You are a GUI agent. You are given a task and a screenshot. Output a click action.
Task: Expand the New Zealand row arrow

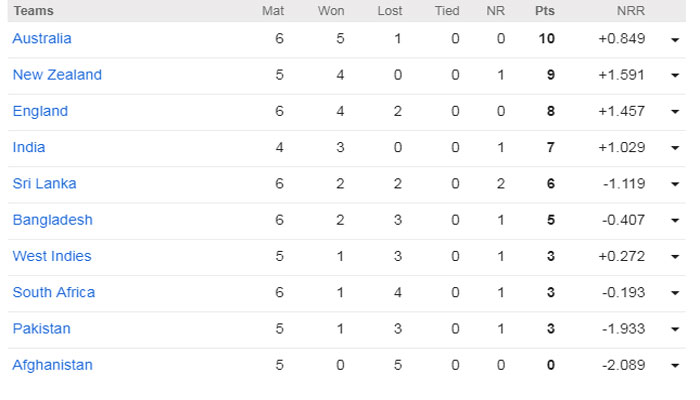point(676,76)
